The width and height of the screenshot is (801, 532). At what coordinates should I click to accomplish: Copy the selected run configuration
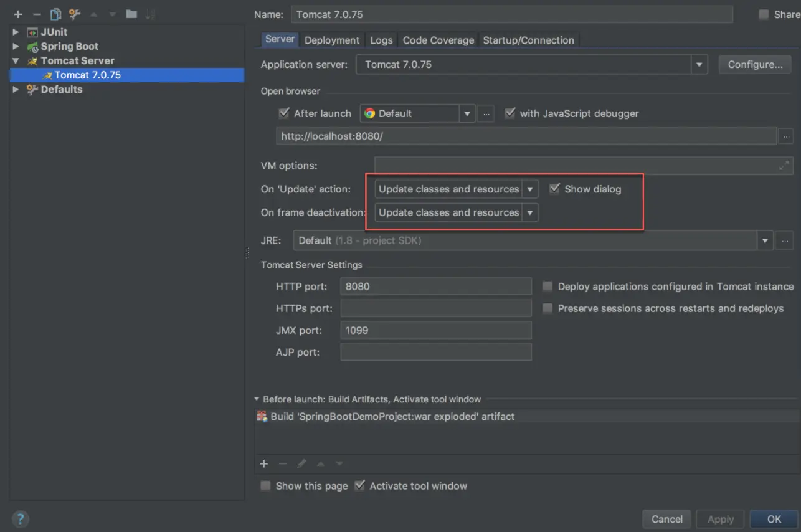pos(56,14)
